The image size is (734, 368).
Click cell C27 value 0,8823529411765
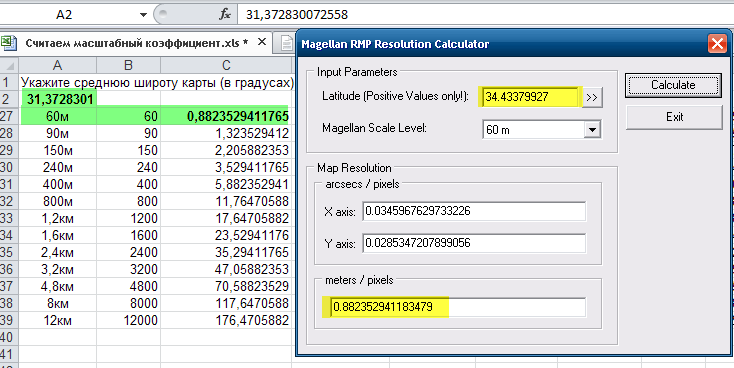point(226,116)
